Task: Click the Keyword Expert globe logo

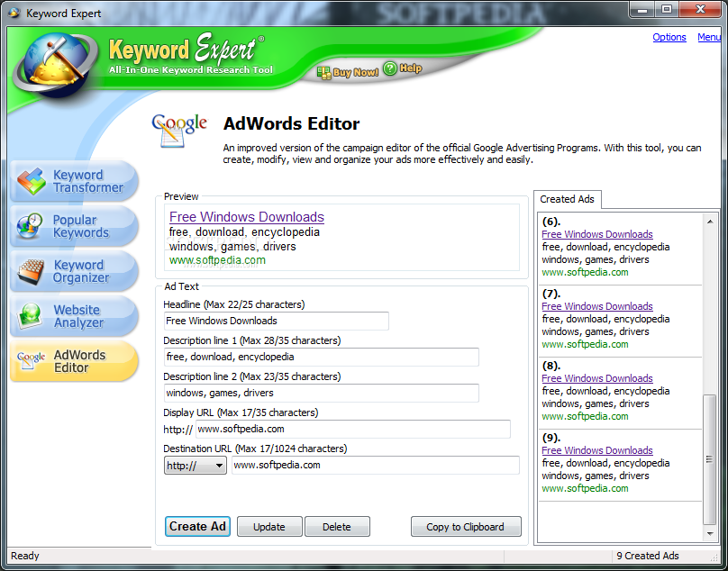Action: [56, 64]
